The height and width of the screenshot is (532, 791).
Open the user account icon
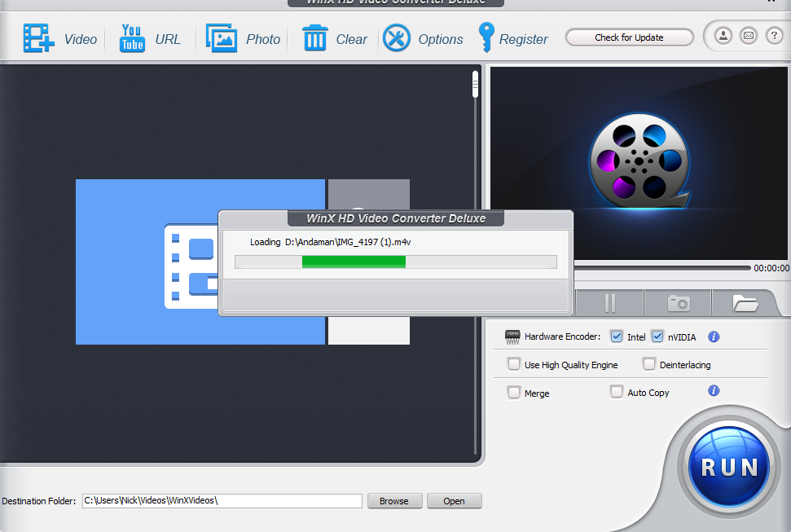(723, 36)
